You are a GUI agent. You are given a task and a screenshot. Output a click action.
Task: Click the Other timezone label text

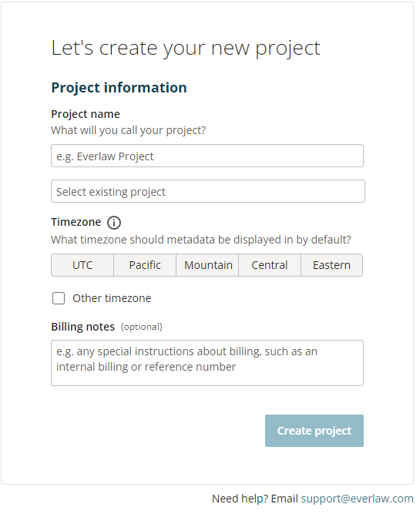coord(112,298)
